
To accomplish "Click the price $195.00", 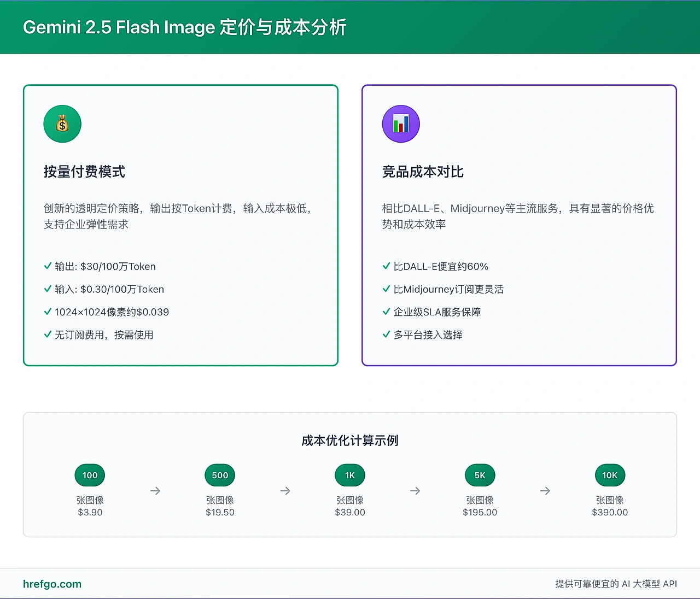I will pos(480,512).
